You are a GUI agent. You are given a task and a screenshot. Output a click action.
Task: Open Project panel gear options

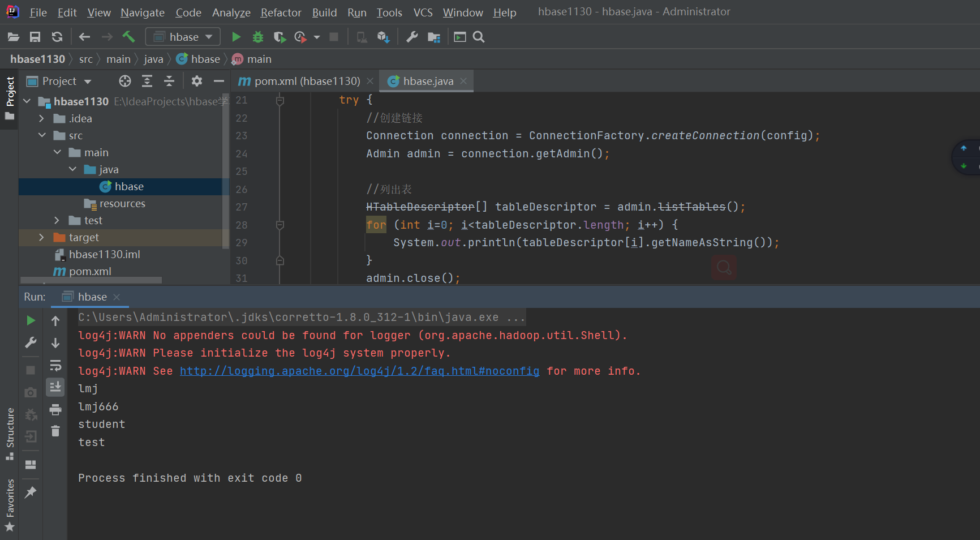[x=196, y=81]
